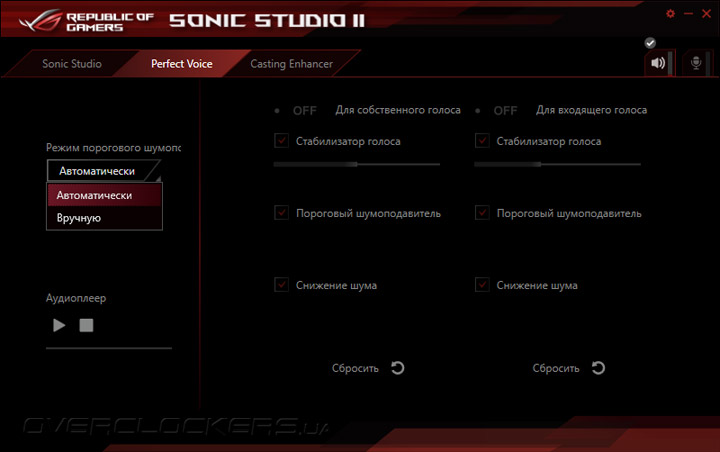Switch to the Sonic Studio tab
Image resolution: width=720 pixels, height=452 pixels.
pos(72,64)
